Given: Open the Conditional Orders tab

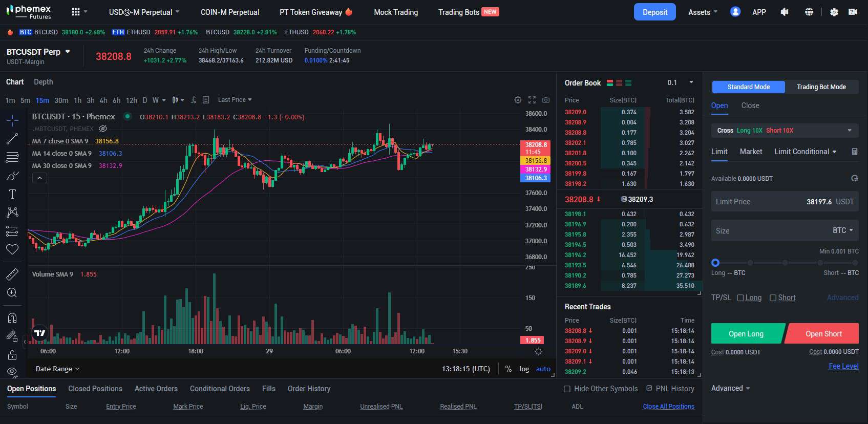Looking at the screenshot, I should 220,389.
